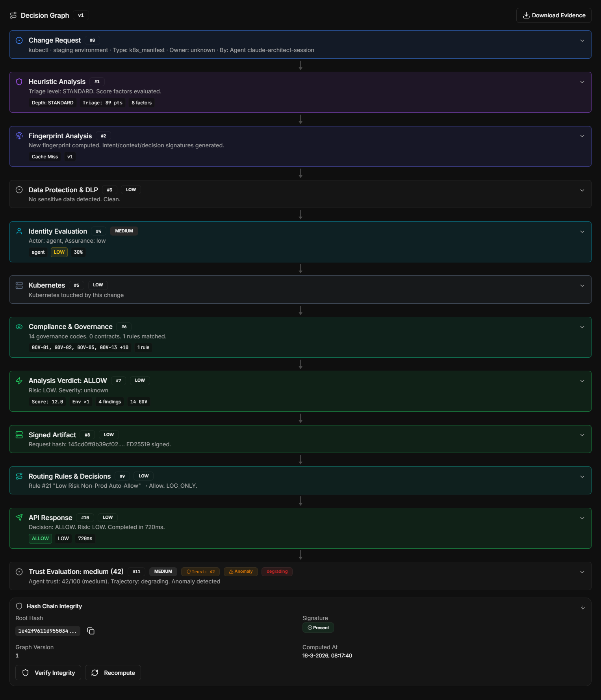Click the Fingerprint Analysis fingerprint icon

19,136
